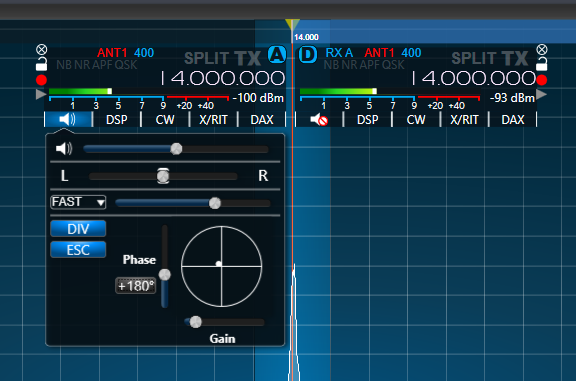
Task: Click the red record button on slice D
Action: tap(541, 80)
